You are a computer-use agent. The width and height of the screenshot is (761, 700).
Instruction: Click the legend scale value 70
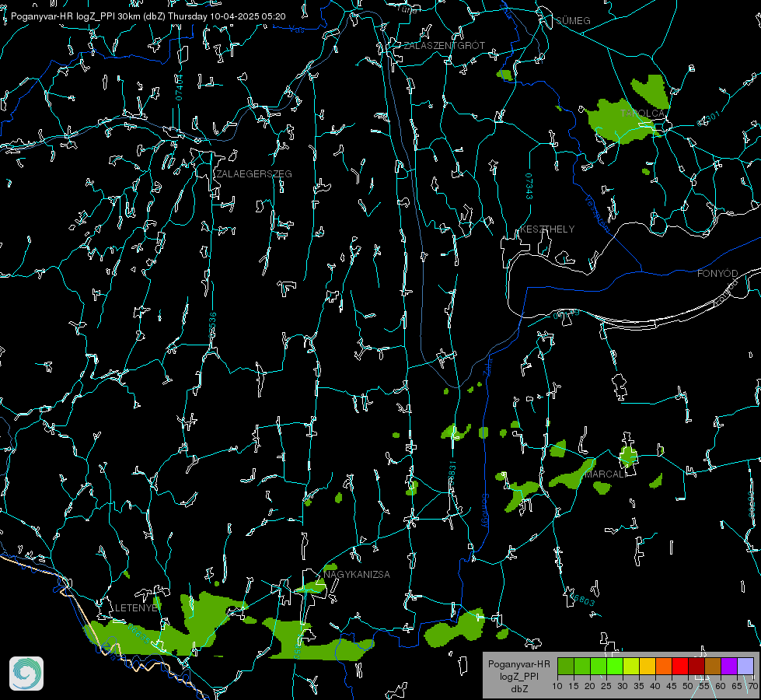pyautogui.click(x=752, y=687)
